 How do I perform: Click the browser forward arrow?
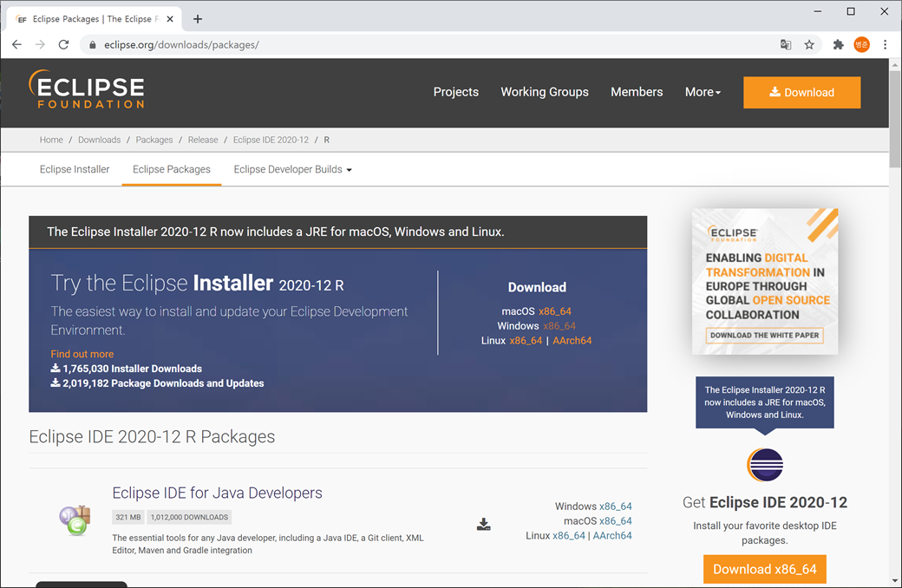(40, 44)
